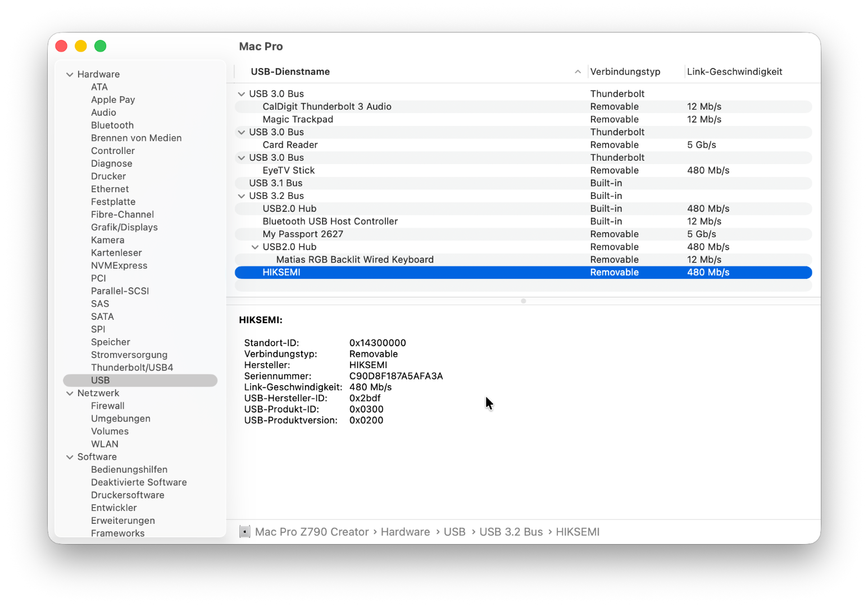Select Brennen von Medien

coord(137,138)
